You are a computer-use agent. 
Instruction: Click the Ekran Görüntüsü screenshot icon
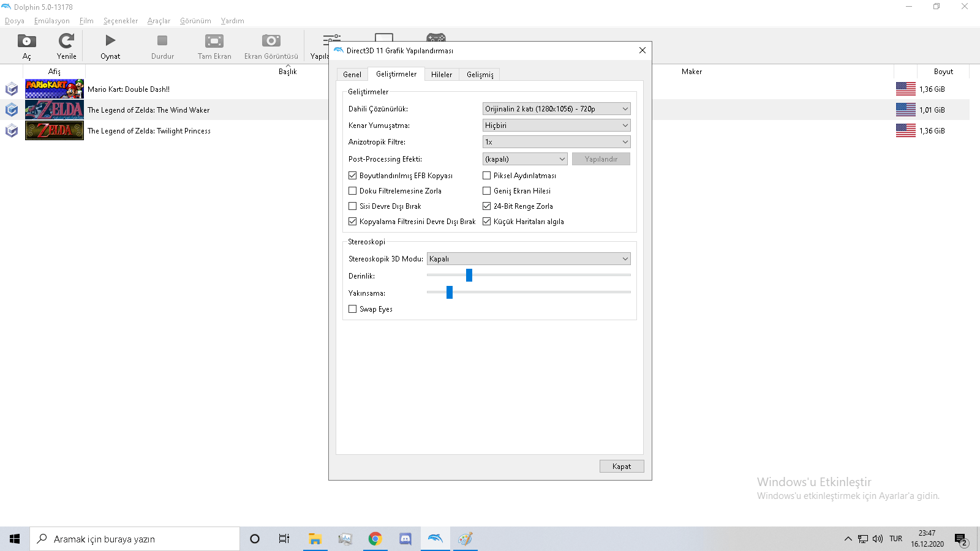[x=271, y=41]
